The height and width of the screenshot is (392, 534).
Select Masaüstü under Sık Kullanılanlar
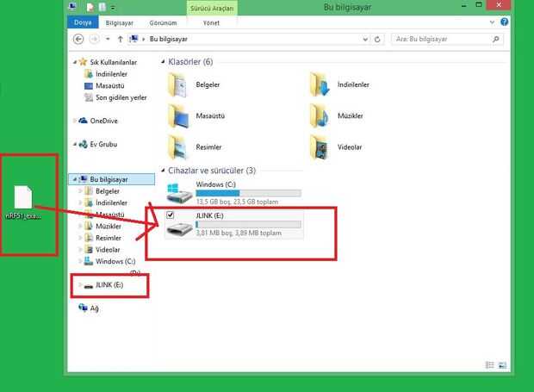click(x=110, y=86)
